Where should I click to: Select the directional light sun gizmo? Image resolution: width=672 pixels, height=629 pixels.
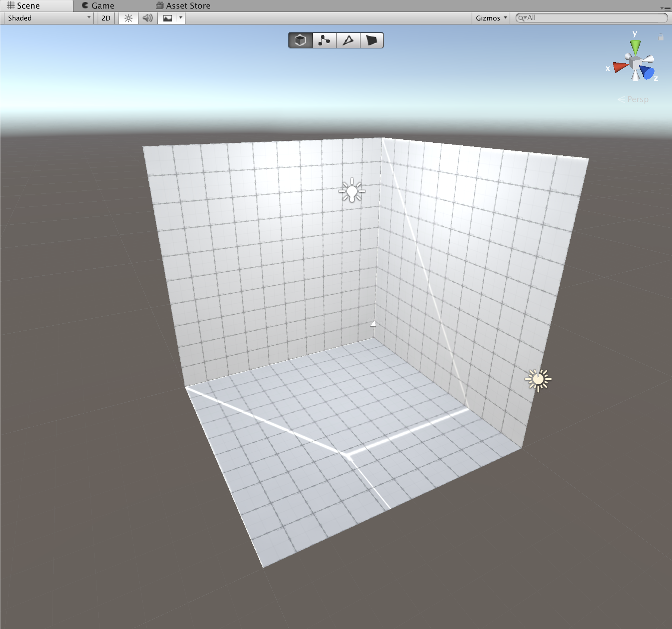(538, 380)
